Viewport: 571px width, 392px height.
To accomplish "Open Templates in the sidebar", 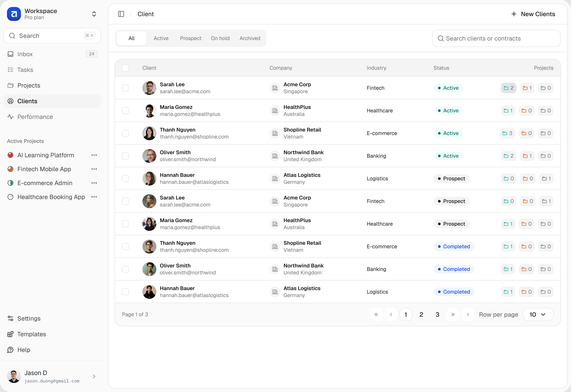I will pyautogui.click(x=52, y=334).
